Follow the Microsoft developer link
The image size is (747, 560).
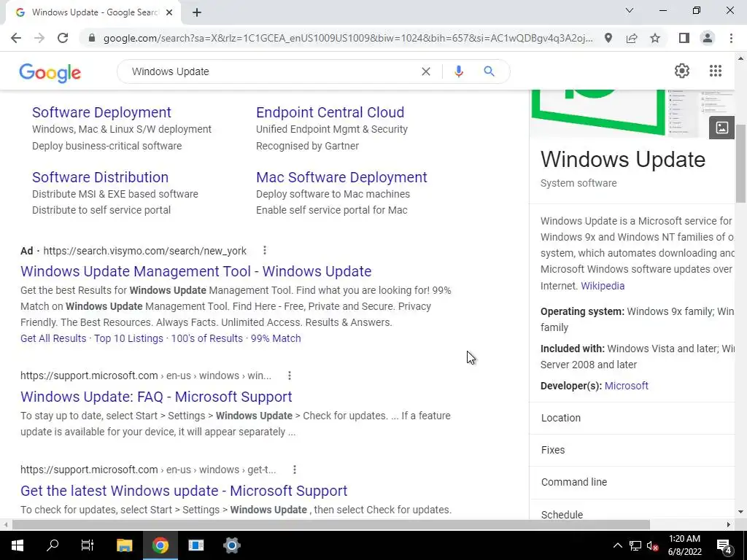(627, 386)
